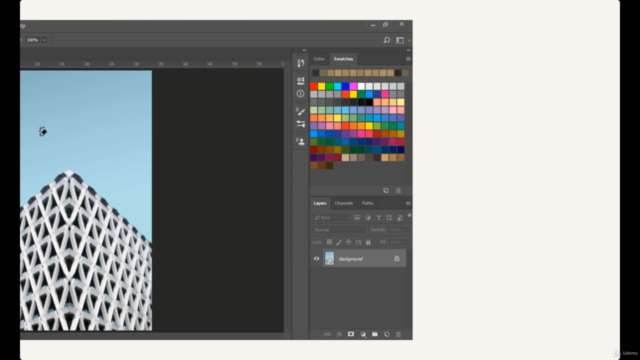Open the Opacity slider arrow
Viewport: 640px width, 360px height.
tap(407, 230)
